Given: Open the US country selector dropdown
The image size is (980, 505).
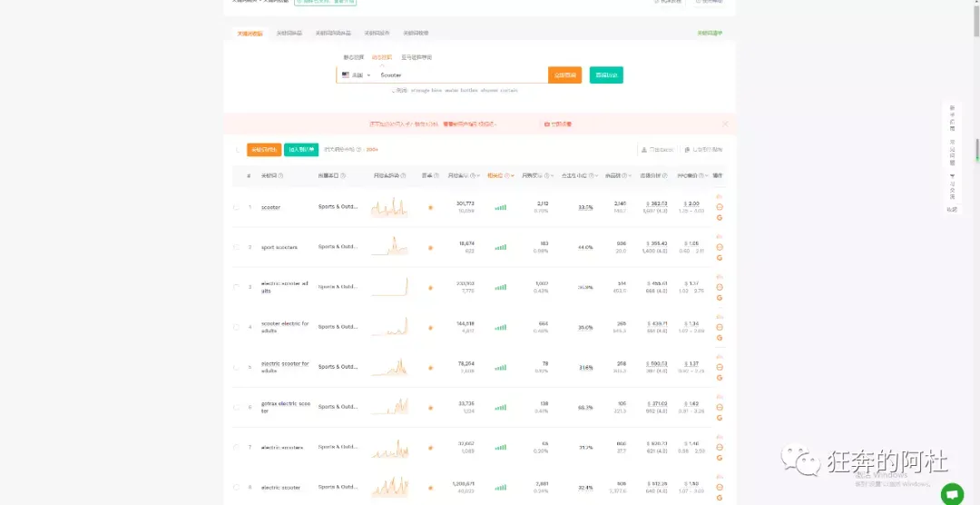Looking at the screenshot, I should (x=357, y=75).
